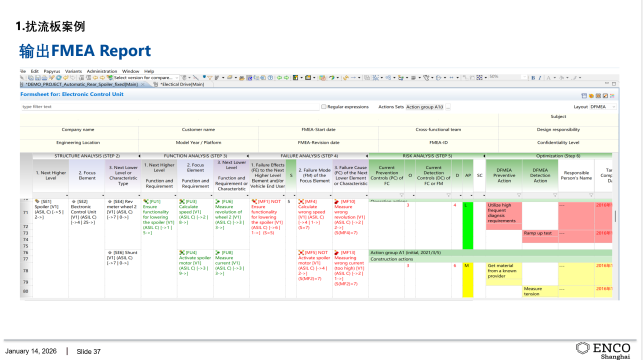Screen dimensions: 643x360
Task: Click the Print icon in toolbar
Action: [x=45, y=77]
